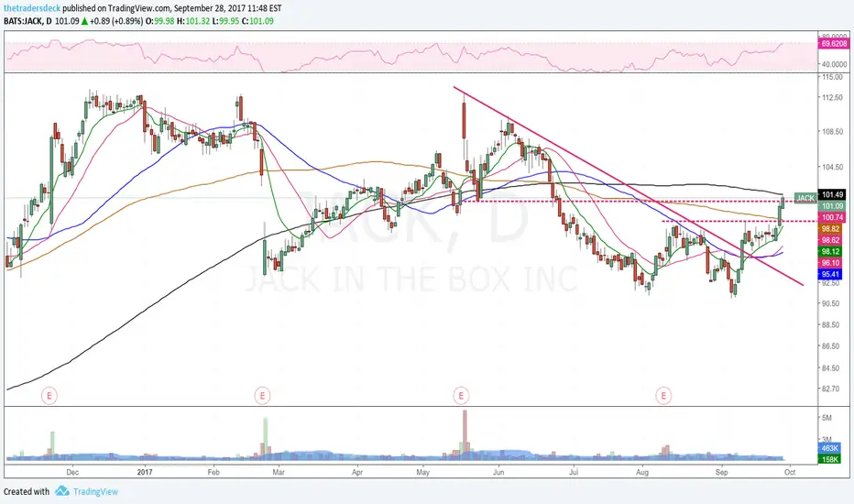Viewport: 854px width, 504px height.
Task: Click the blue 95.41 price label
Action: pos(830,275)
